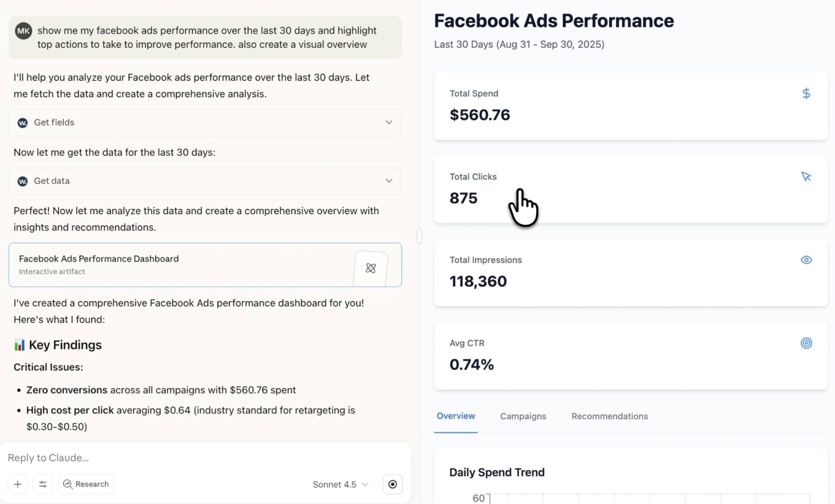
Task: Click the stop recording button icon
Action: [392, 484]
